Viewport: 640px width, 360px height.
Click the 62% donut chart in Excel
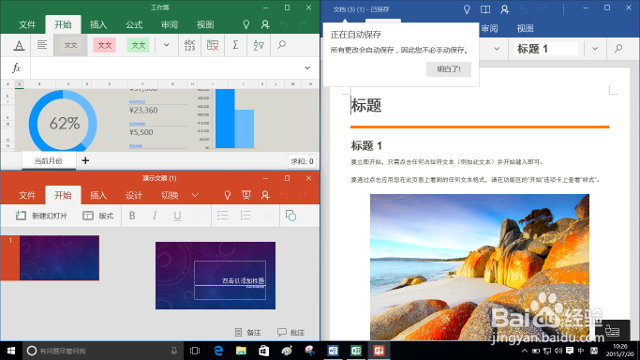pos(63,121)
